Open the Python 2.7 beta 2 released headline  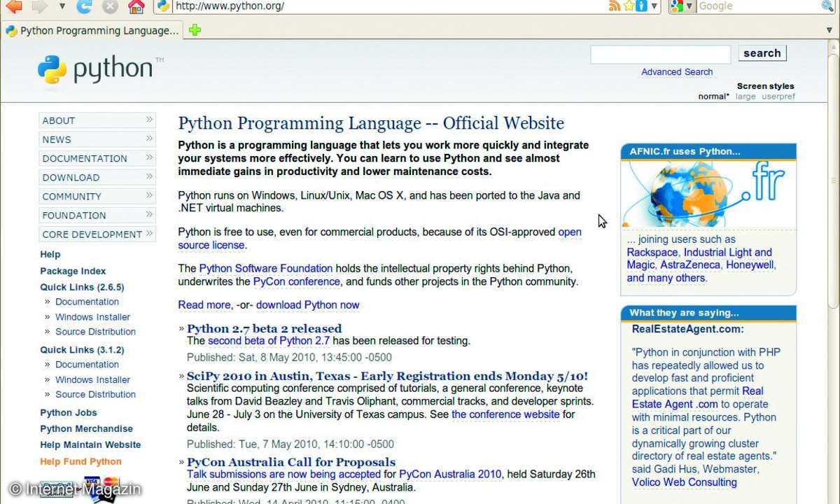[264, 328]
